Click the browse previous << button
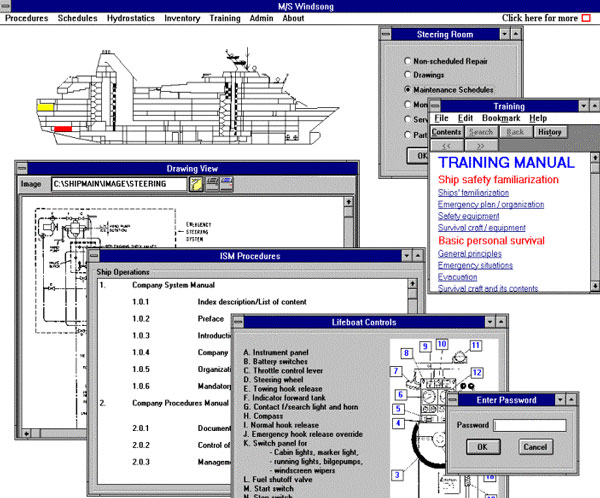Image resolution: width=600 pixels, height=498 pixels. tap(447, 146)
